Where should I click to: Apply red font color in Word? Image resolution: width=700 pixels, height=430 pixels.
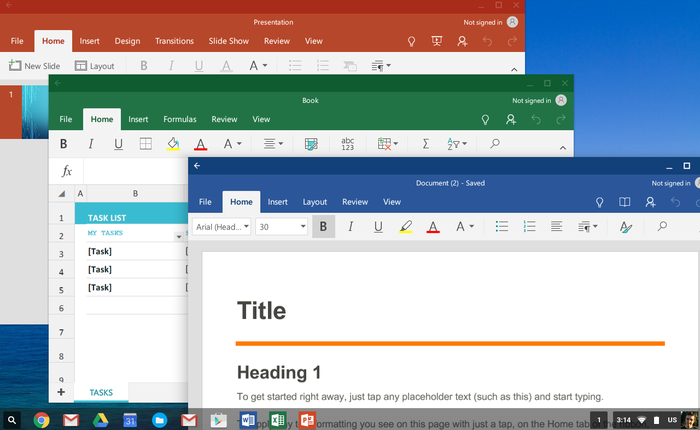click(x=433, y=227)
